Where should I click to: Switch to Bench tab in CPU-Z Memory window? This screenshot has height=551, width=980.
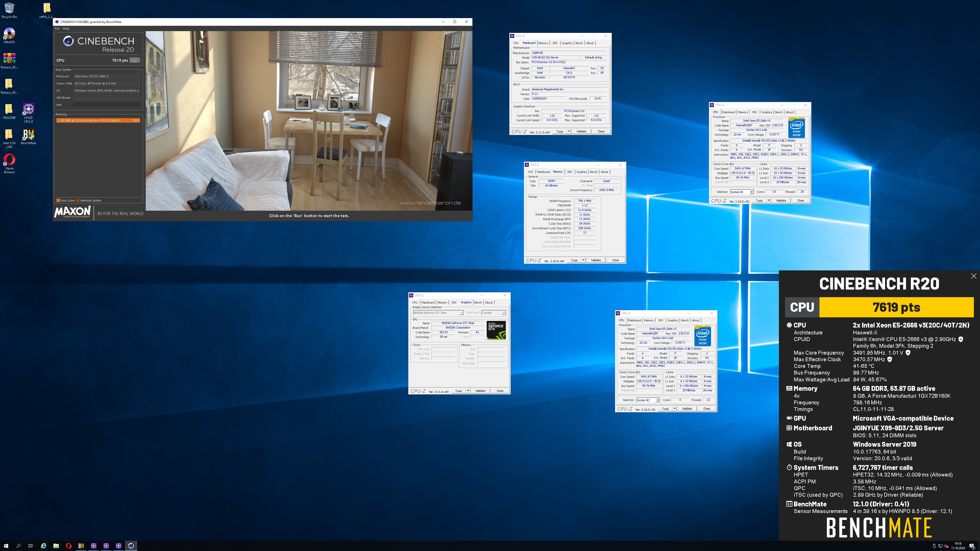point(593,172)
